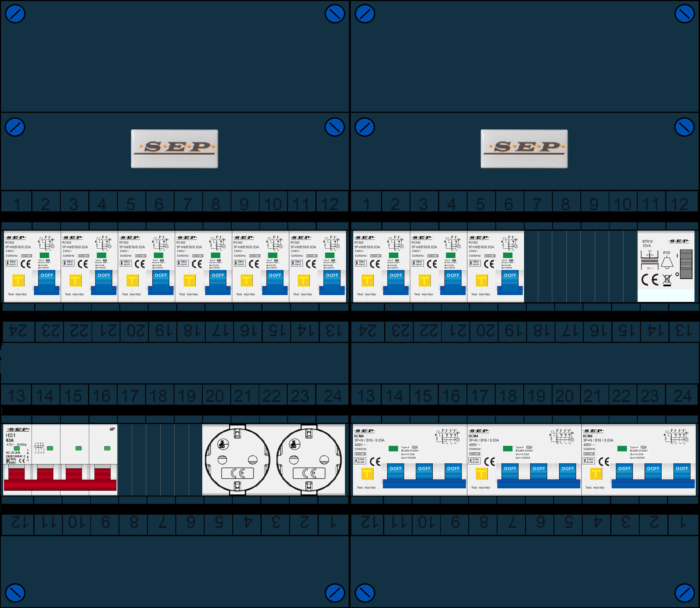Push yellow test button on left panel slot 1-2 breaker
This screenshot has width=700, height=608.
[18, 281]
